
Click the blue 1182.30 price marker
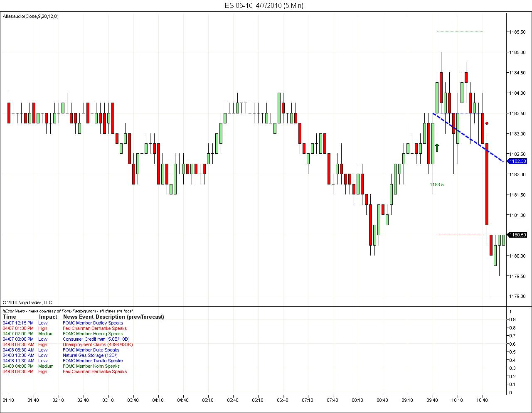point(517,161)
